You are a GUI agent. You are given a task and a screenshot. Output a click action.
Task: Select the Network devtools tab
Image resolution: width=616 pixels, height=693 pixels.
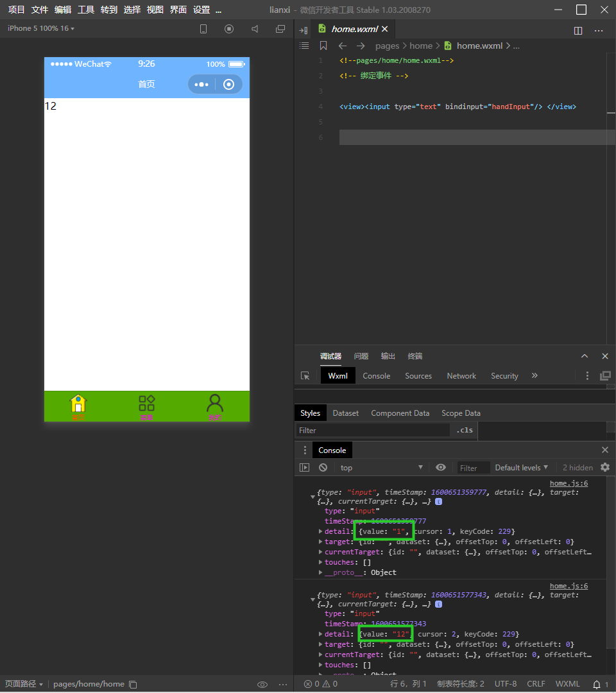[x=461, y=375]
